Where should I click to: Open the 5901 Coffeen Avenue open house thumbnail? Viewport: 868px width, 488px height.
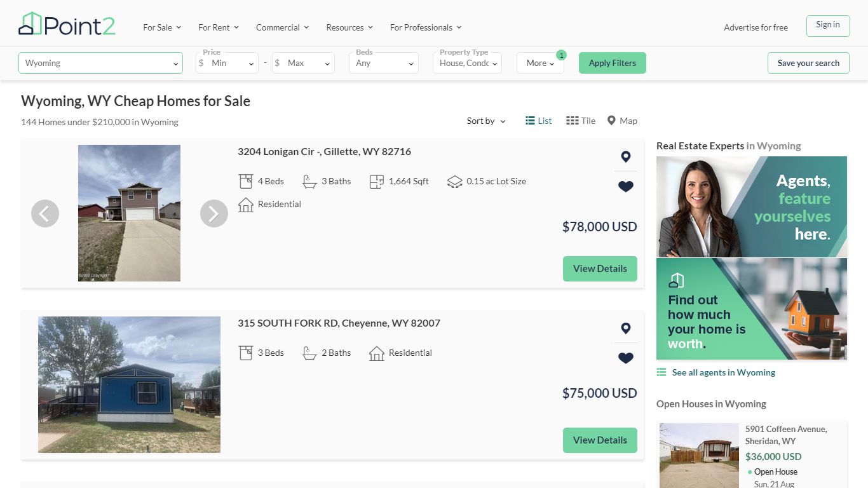(x=700, y=456)
